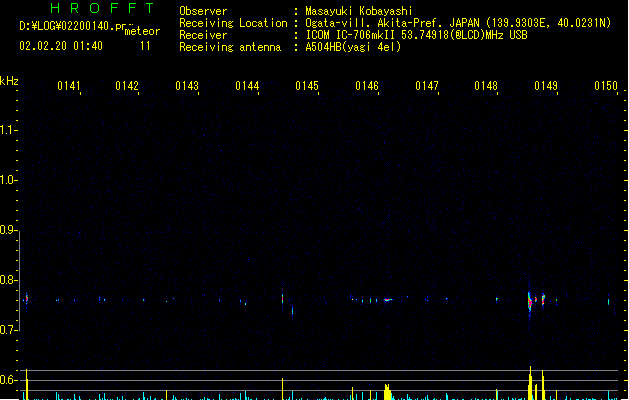Click time marker 0149
Viewport: 629px width, 400px height.
546,86
